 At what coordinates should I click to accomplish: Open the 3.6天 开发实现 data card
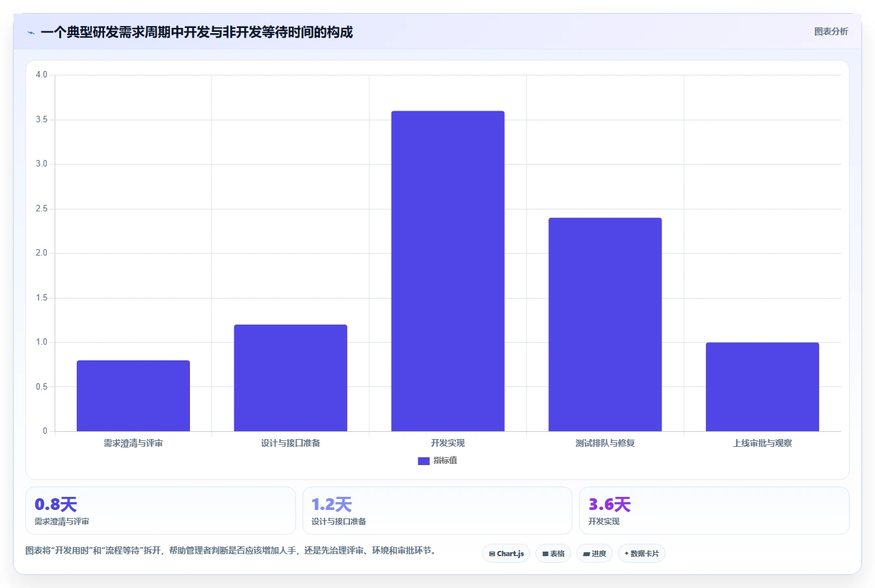tap(714, 511)
